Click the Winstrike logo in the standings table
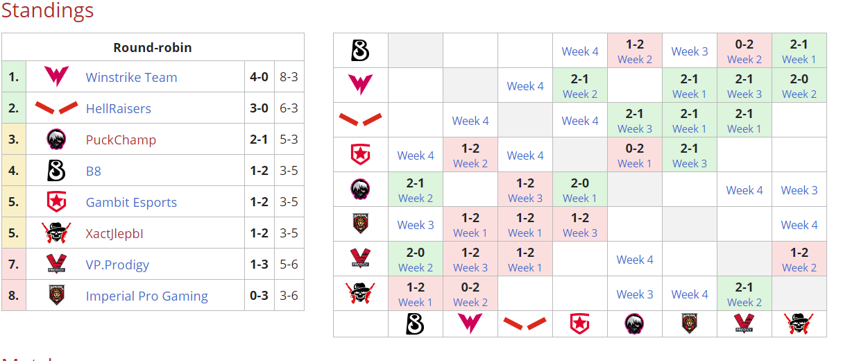The height and width of the screenshot is (361, 868). (56, 77)
